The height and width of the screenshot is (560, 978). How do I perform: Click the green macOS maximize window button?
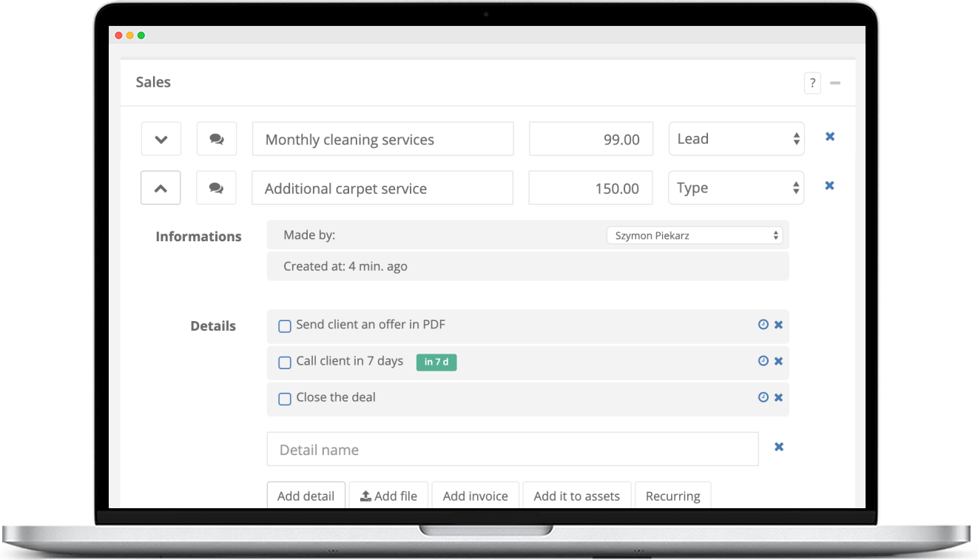[141, 36]
